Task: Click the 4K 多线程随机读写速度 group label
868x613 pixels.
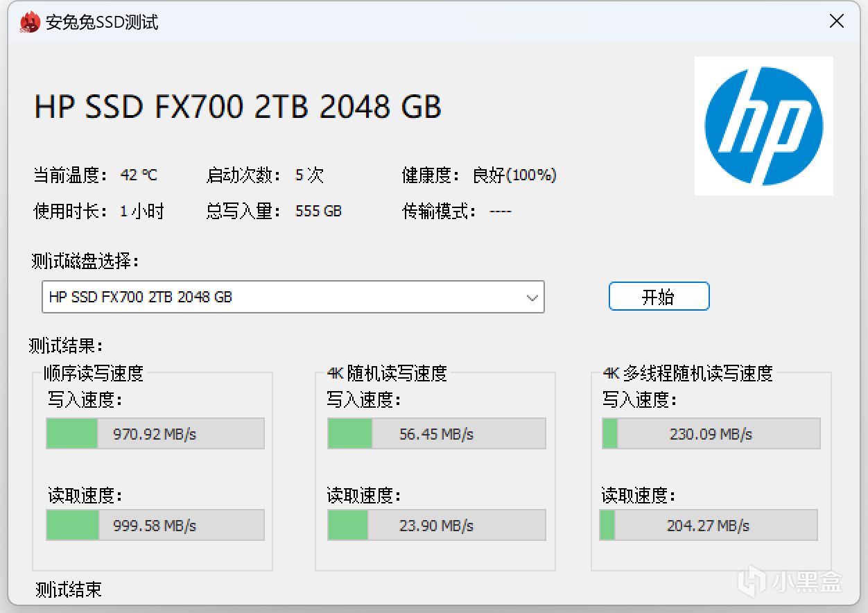Action: coord(687,374)
